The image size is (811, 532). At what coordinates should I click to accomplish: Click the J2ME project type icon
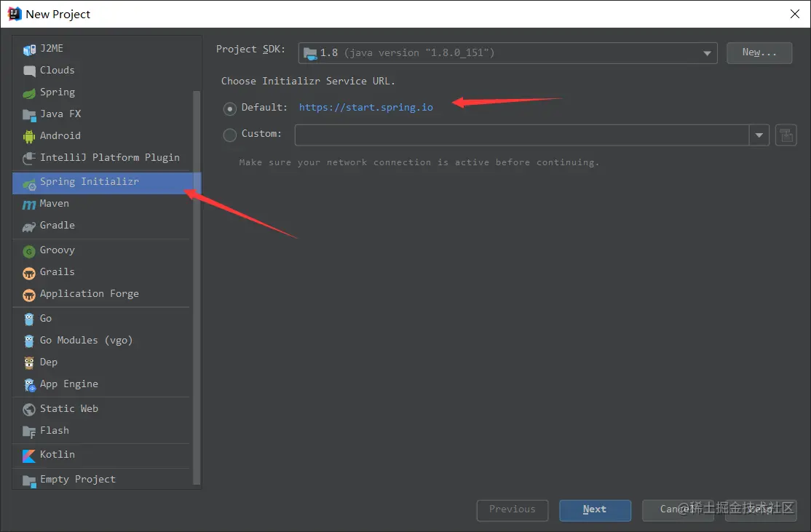pos(29,49)
